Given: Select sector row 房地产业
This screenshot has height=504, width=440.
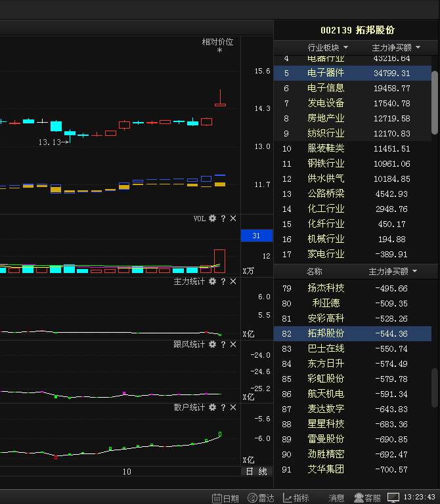Looking at the screenshot, I should pyautogui.click(x=353, y=118).
